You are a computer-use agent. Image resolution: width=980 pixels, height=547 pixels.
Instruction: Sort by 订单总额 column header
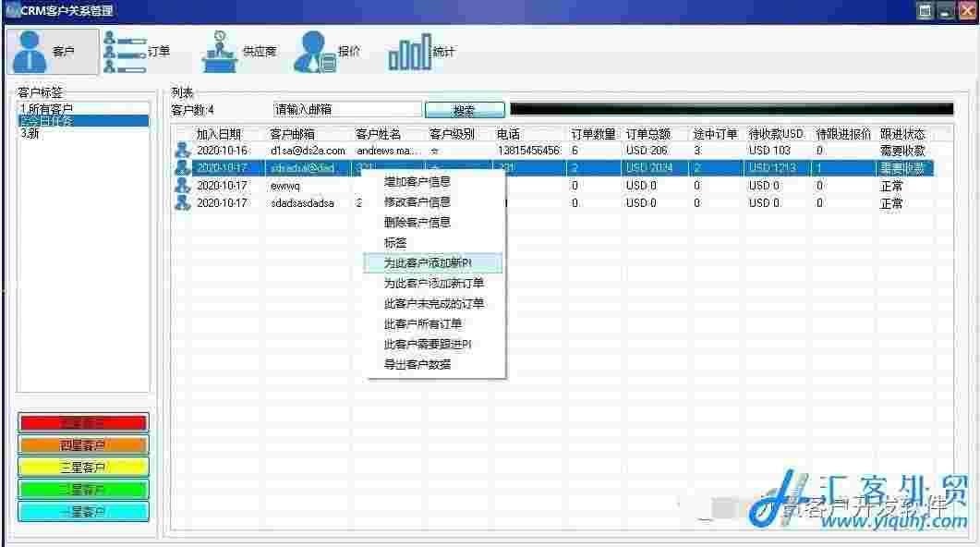(x=648, y=134)
